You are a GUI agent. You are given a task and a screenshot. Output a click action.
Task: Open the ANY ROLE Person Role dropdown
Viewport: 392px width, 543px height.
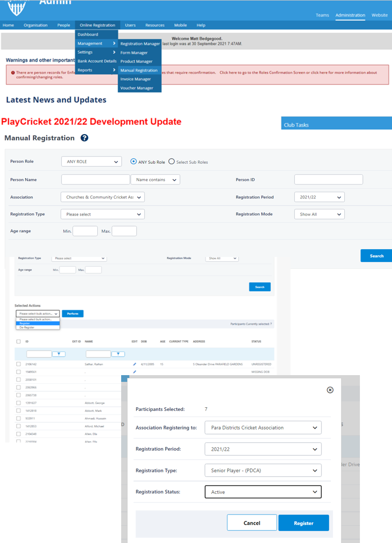click(x=91, y=162)
